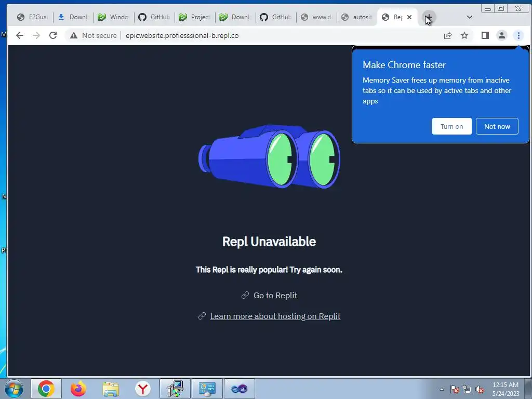
Task: Reload the current page
Action: point(53,35)
